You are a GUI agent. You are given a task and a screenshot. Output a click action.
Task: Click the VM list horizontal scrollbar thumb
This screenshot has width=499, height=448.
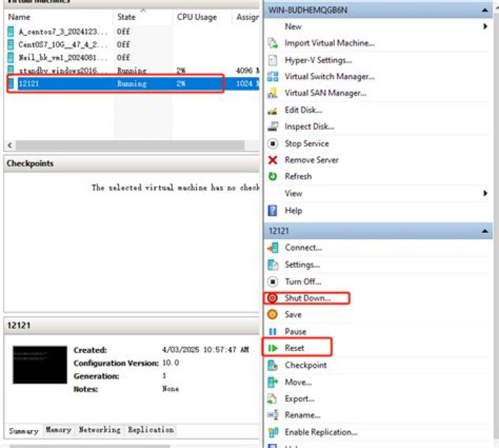click(x=130, y=145)
